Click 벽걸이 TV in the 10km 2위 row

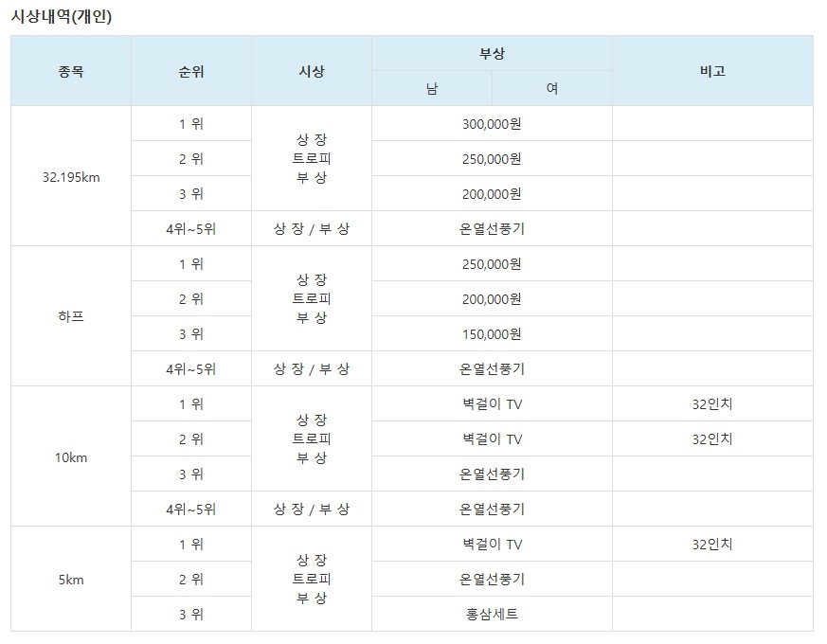[x=492, y=438]
